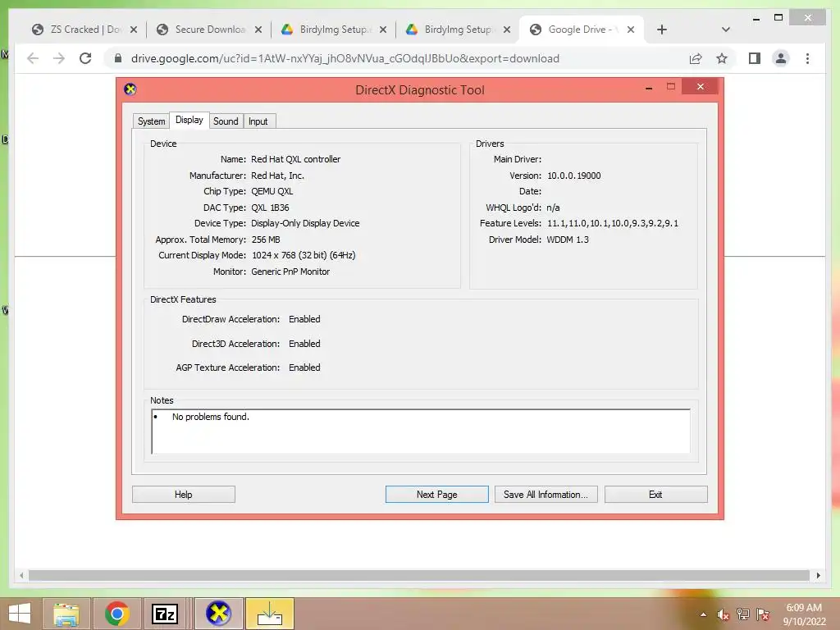Click the Feature Levels value list
This screenshot has height=630, width=840.
pyautogui.click(x=612, y=223)
